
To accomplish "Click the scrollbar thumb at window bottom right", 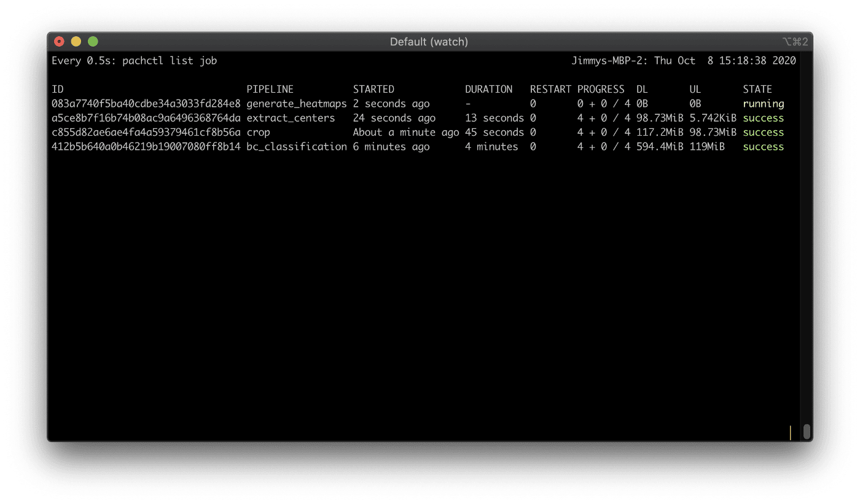I will (807, 432).
